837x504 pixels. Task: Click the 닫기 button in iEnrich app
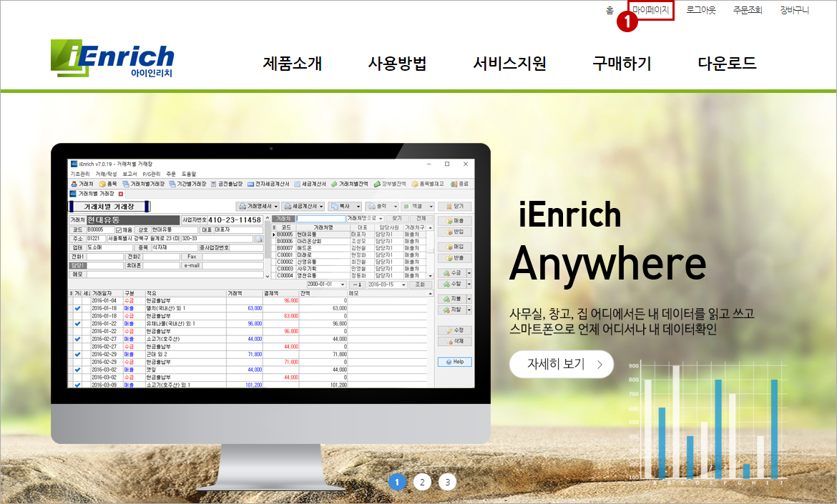455,207
